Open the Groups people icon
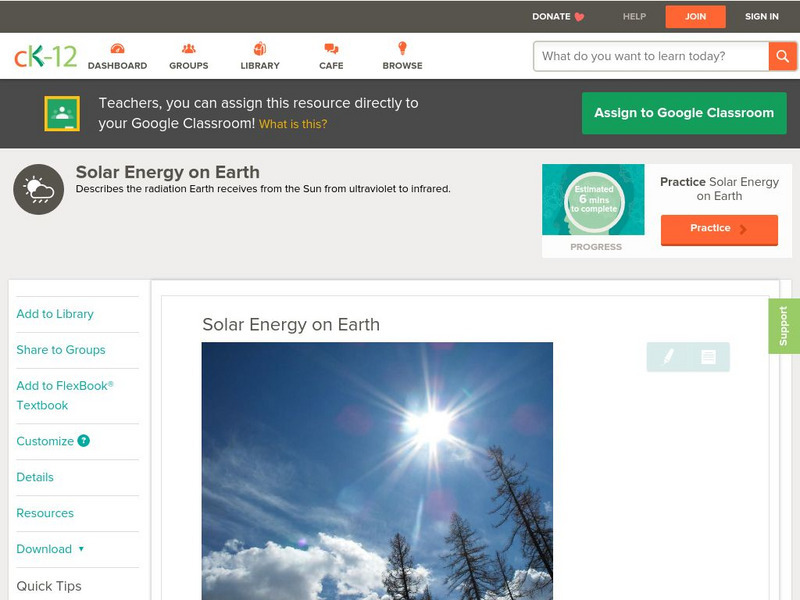 coord(189,48)
